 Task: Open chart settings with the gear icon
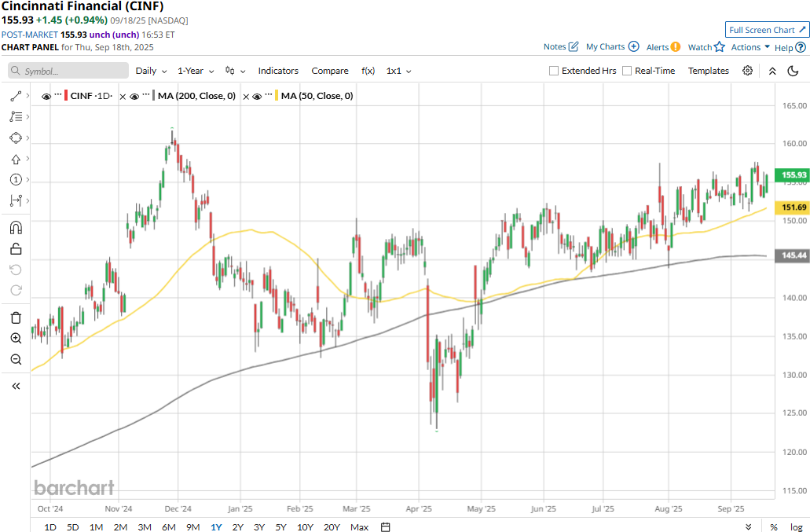[x=747, y=71]
